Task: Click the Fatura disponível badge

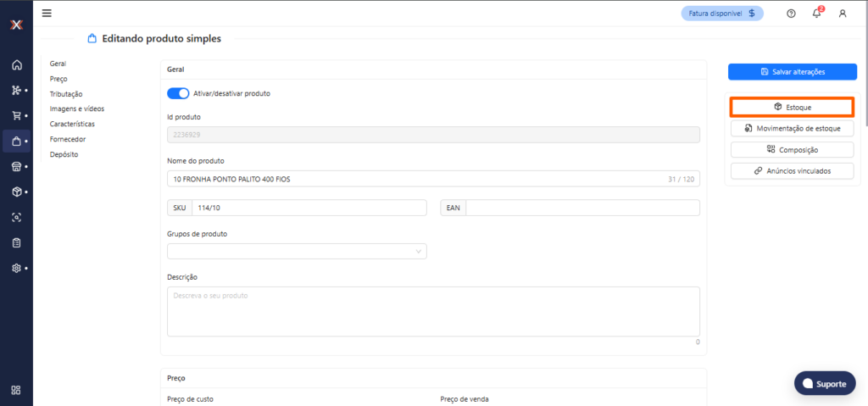Action: 722,14
